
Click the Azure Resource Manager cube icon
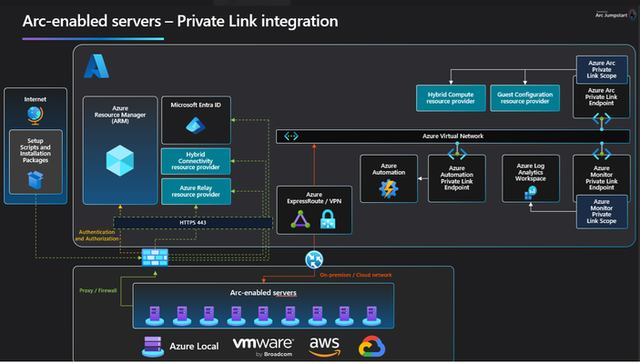pyautogui.click(x=120, y=161)
